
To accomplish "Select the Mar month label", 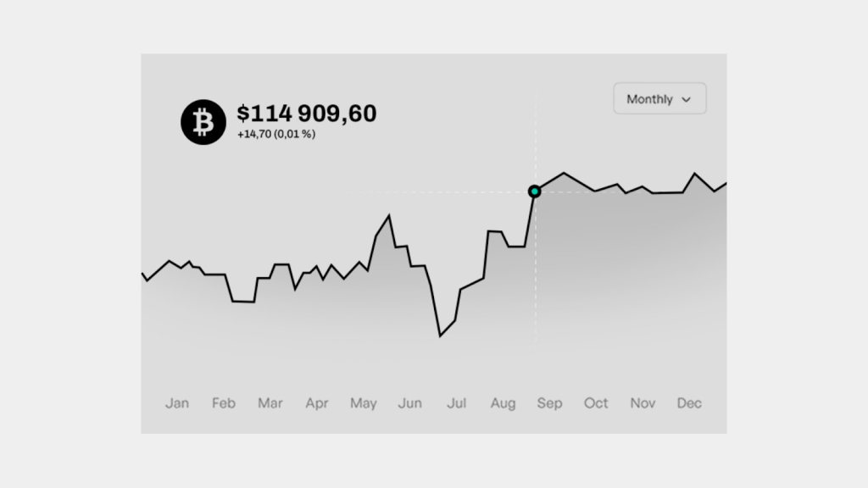I will (x=270, y=403).
